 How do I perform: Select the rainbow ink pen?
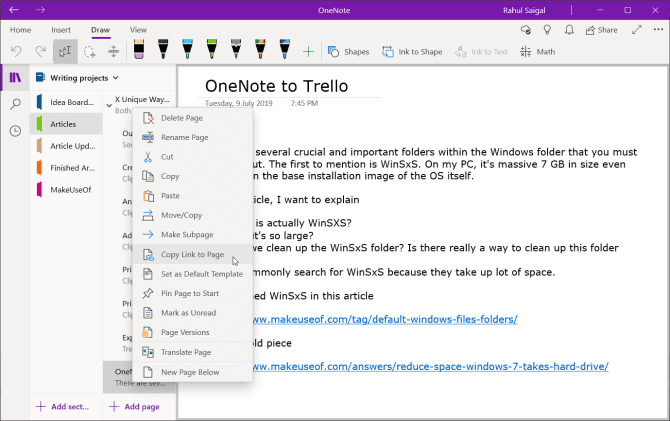click(260, 49)
